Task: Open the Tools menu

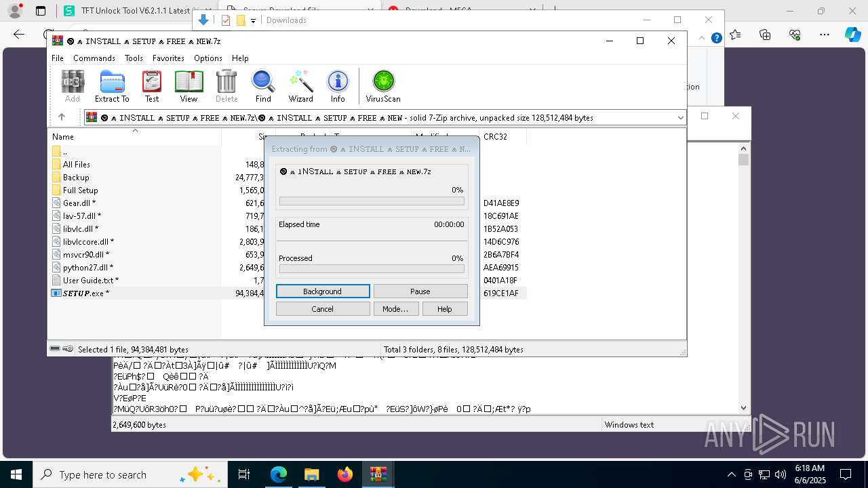Action: click(x=134, y=58)
